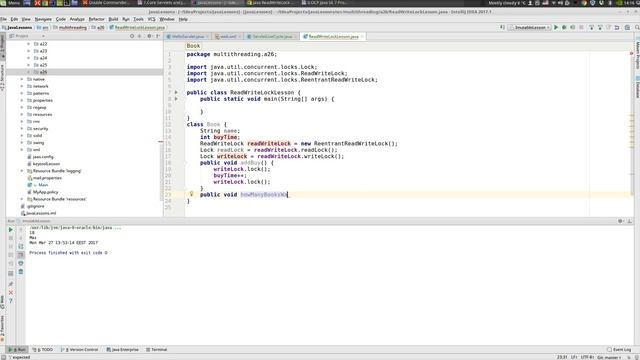Image resolution: width=640 pixels, height=360 pixels.
Task: Toggle the Structure tool window side tab
Action: click(x=2, y=78)
